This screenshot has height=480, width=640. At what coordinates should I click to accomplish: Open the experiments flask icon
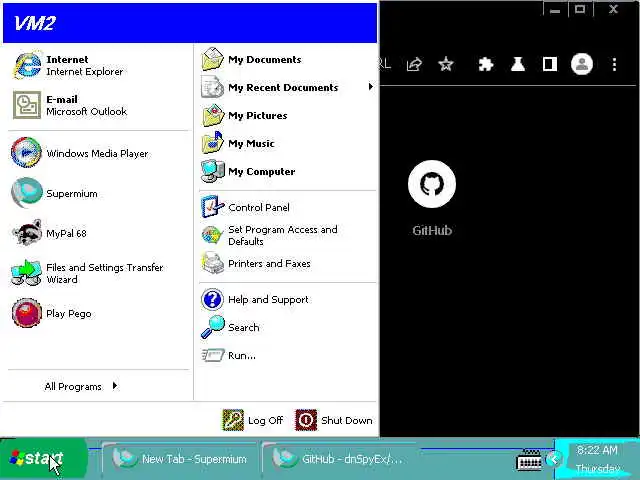pyautogui.click(x=518, y=64)
